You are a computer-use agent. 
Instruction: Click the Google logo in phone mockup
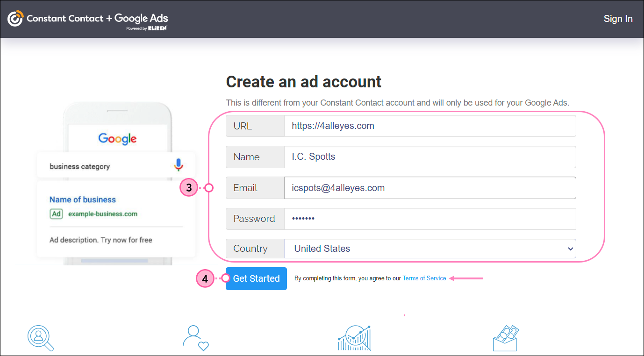pyautogui.click(x=117, y=139)
